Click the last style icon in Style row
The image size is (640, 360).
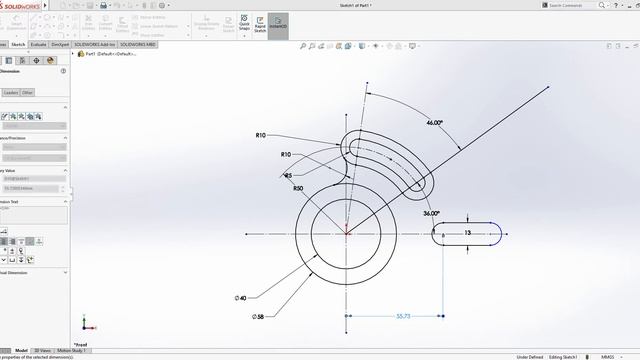[x=38, y=116]
